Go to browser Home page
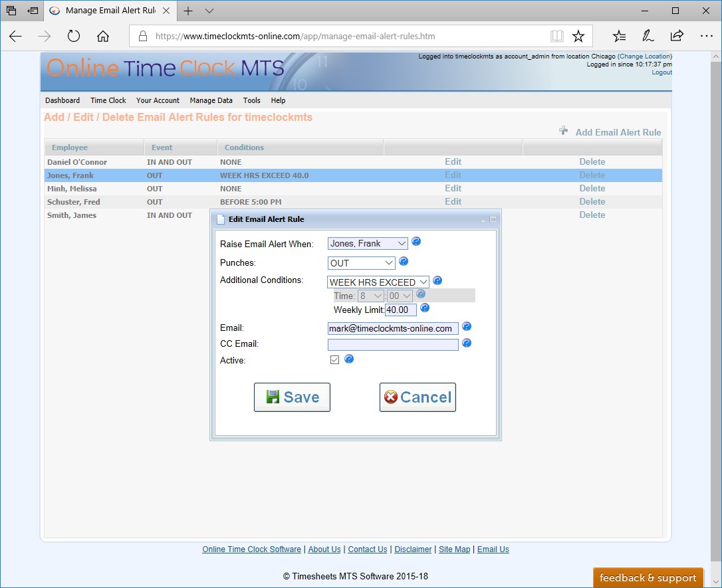 point(103,36)
